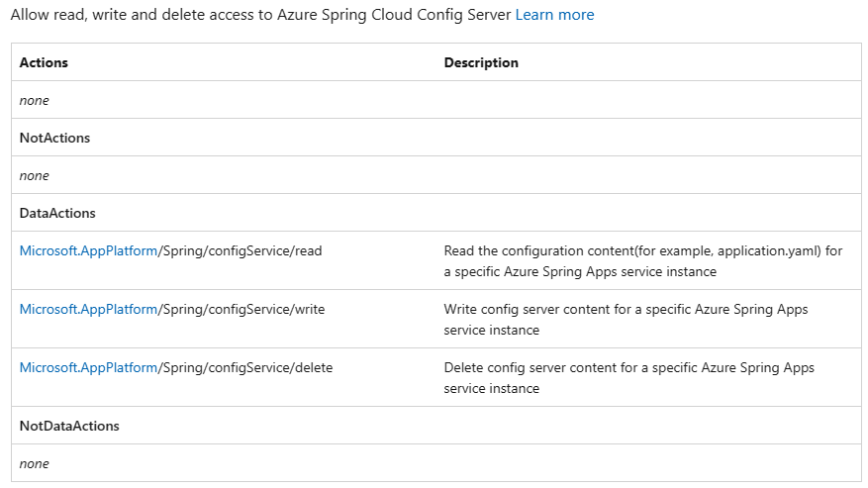This screenshot has width=868, height=488.
Task: Click the Write config server content description
Action: pyautogui.click(x=627, y=320)
